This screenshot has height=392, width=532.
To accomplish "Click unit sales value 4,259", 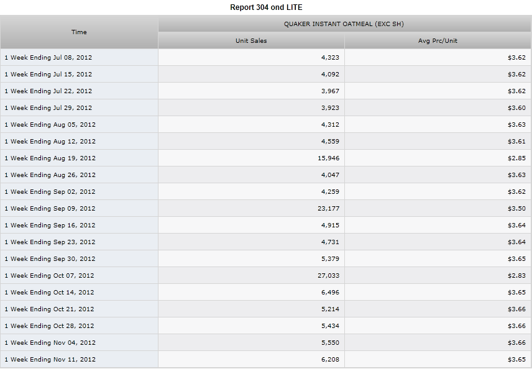I will tap(330, 192).
